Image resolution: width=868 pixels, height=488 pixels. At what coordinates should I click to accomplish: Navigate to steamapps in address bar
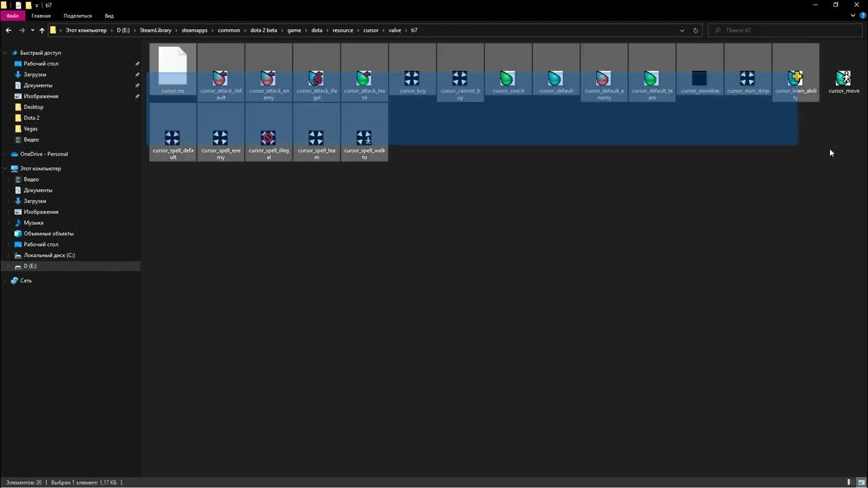click(x=195, y=30)
